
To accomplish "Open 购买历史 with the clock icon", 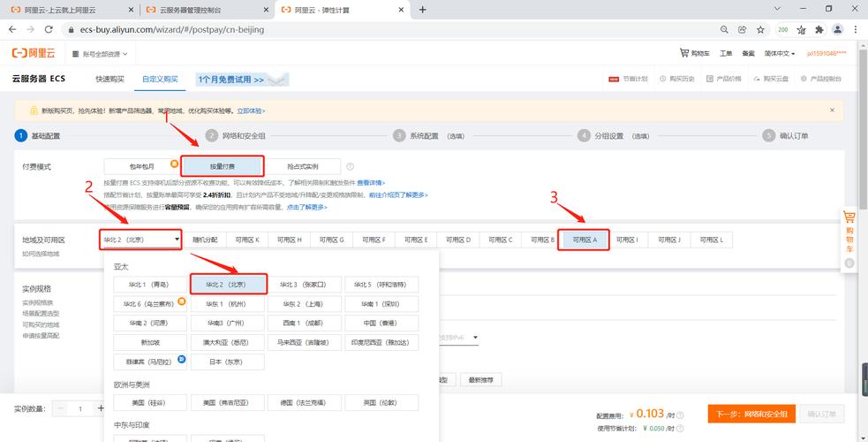I will coord(677,79).
